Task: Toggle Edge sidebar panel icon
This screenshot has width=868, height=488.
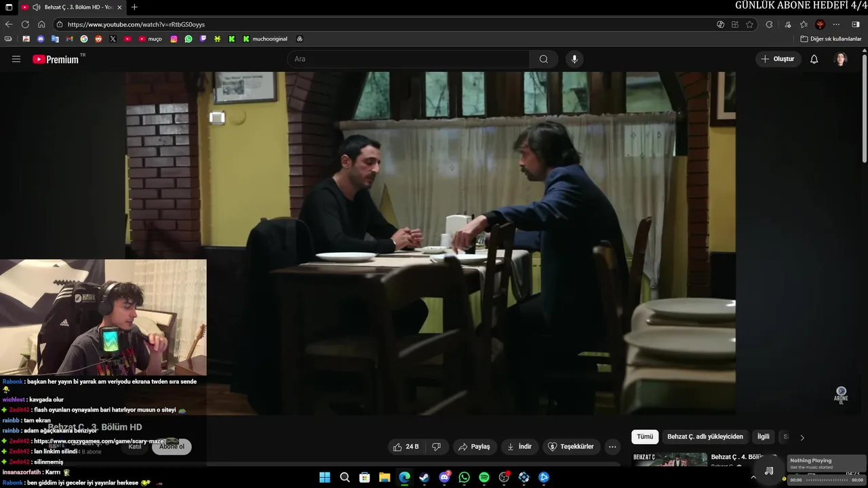Action: pyautogui.click(x=855, y=24)
